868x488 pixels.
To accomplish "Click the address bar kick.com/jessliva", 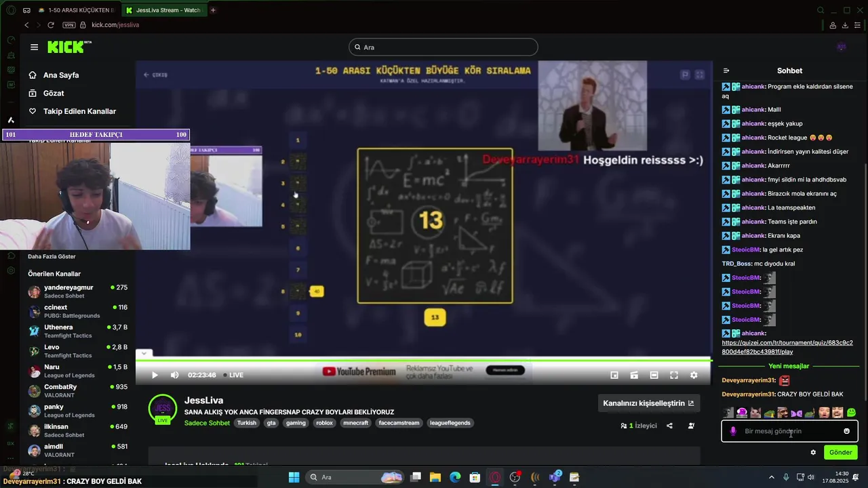I will 115,25.
